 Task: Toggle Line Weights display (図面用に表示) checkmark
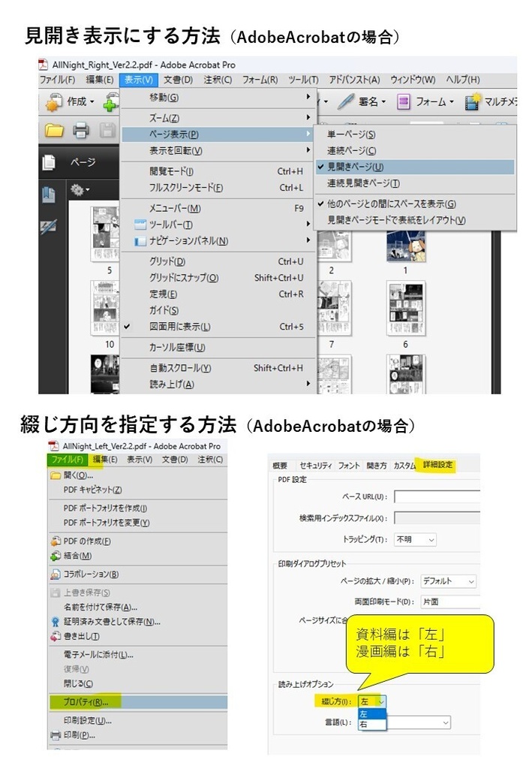click(218, 327)
